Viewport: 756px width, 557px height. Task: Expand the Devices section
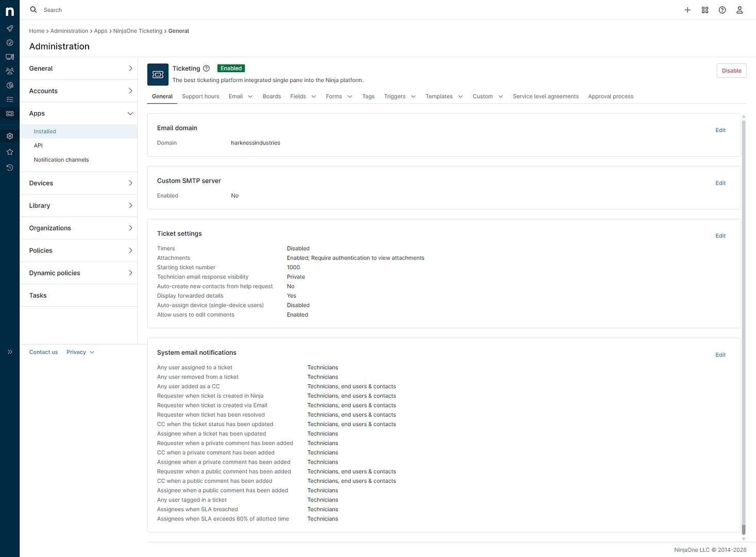pyautogui.click(x=79, y=183)
